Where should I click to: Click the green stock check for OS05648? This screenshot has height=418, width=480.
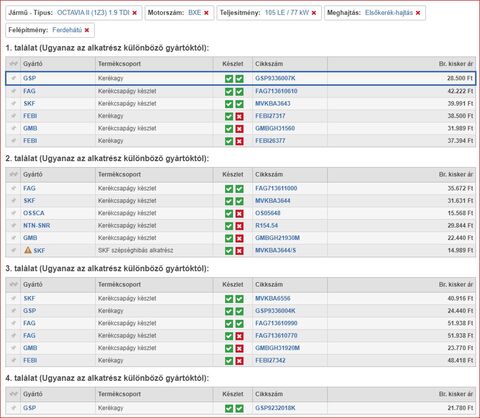tap(229, 213)
